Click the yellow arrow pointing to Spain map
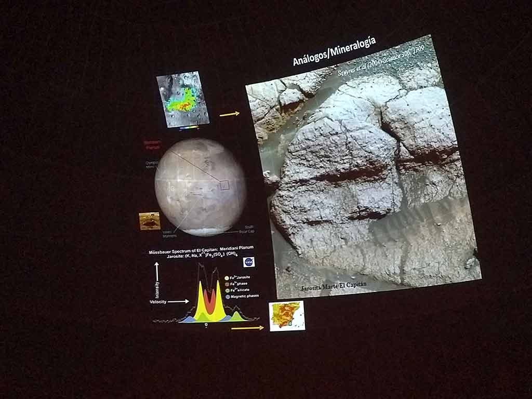The width and height of the screenshot is (532, 399). pos(247,328)
